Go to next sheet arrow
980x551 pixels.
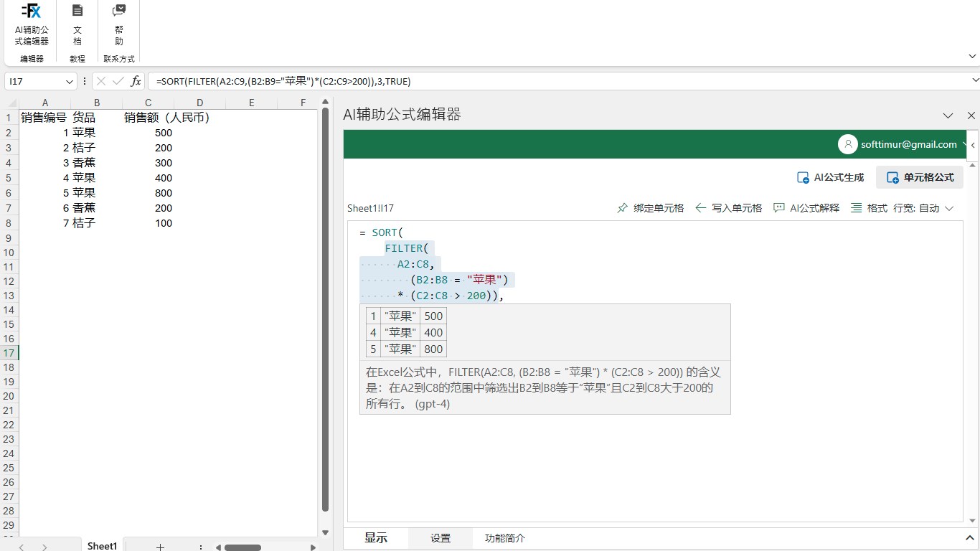[x=44, y=547]
